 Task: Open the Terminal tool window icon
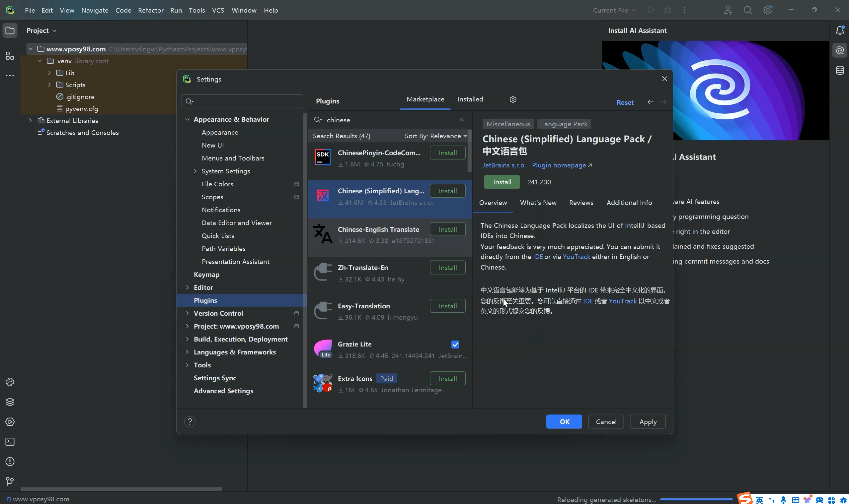click(x=10, y=442)
